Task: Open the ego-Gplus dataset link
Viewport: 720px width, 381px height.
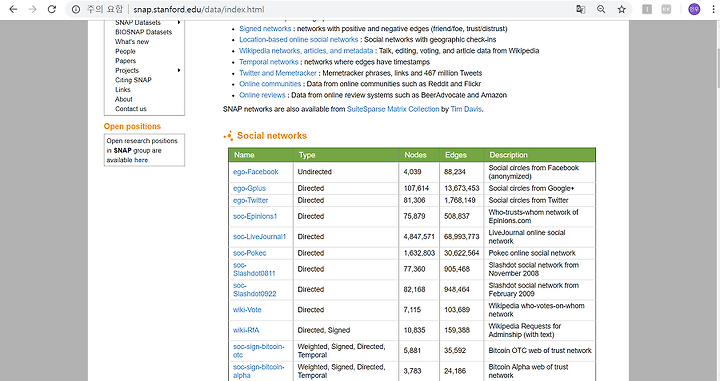Action: click(x=249, y=188)
